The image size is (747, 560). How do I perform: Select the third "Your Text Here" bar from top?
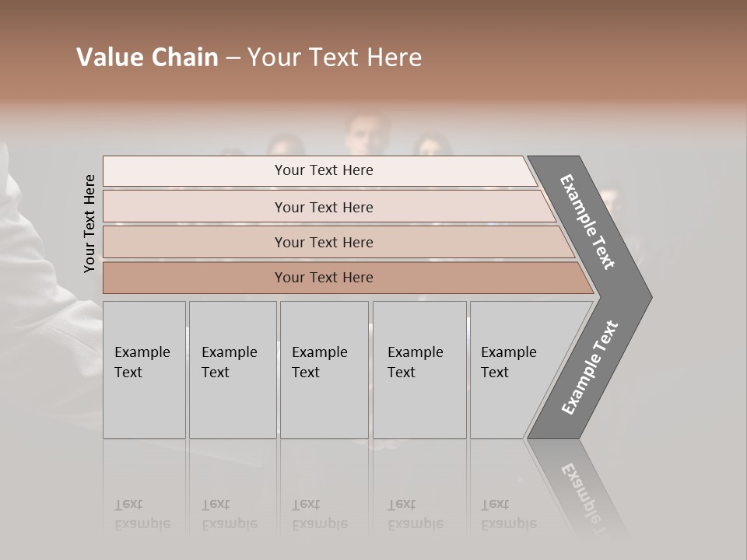tap(323, 242)
